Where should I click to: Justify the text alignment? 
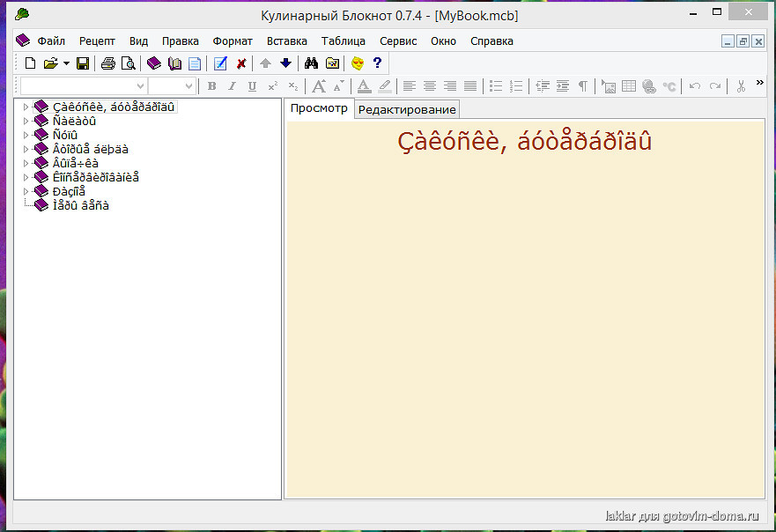[x=470, y=86]
